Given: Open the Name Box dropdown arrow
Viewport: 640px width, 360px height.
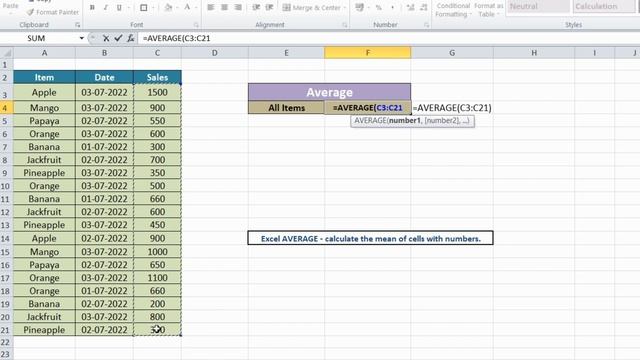Looking at the screenshot, I should pyautogui.click(x=82, y=38).
